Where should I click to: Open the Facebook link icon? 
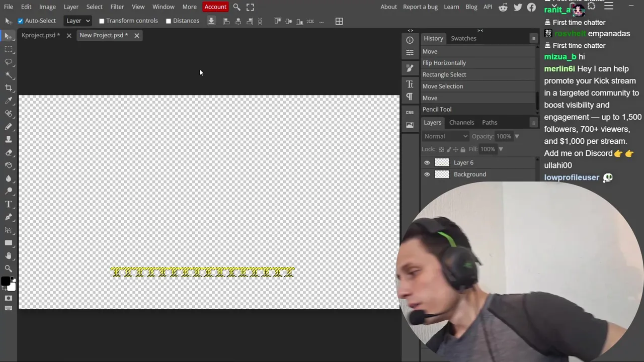(531, 7)
